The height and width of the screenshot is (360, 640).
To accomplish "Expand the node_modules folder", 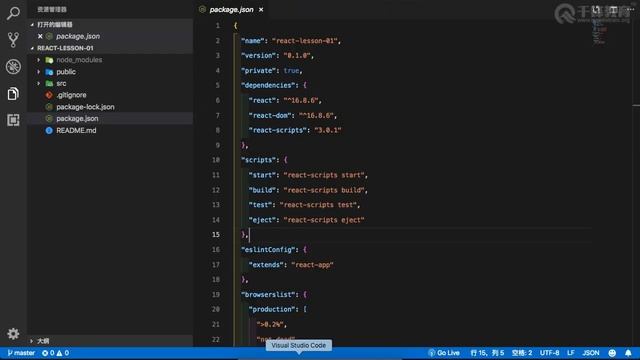I will (39, 60).
